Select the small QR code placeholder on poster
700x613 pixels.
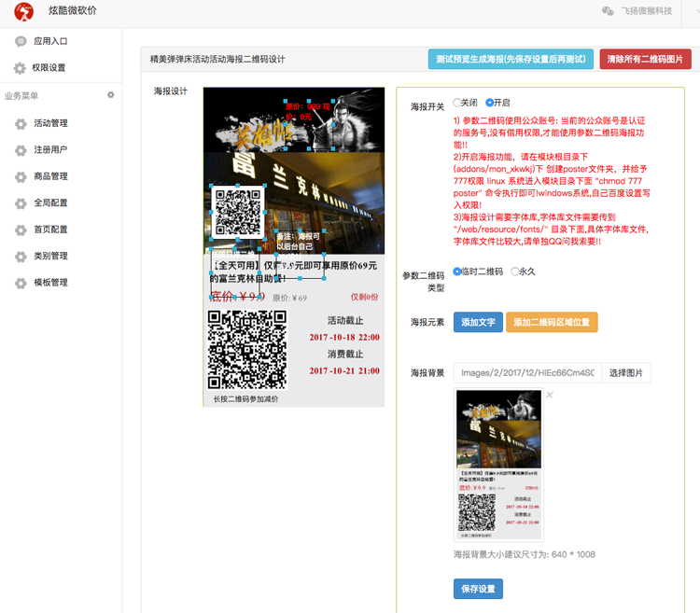coord(238,213)
